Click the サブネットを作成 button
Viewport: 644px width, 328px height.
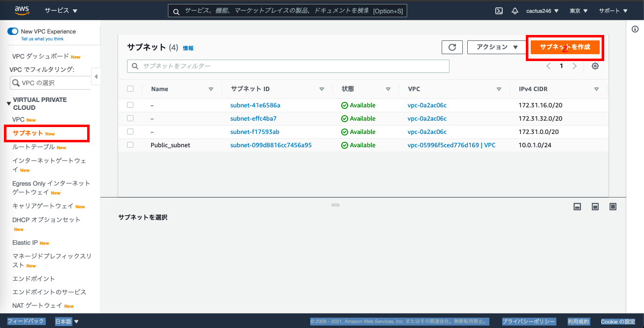[565, 47]
